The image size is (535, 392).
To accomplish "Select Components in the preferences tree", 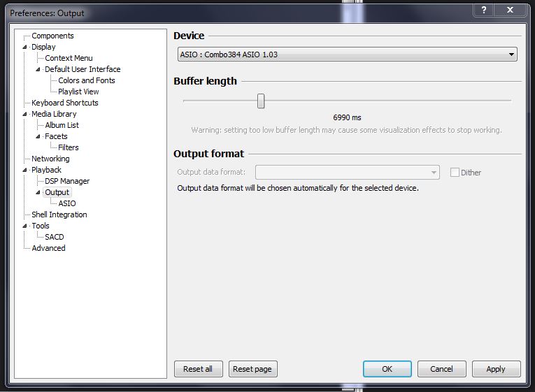I will [52, 36].
